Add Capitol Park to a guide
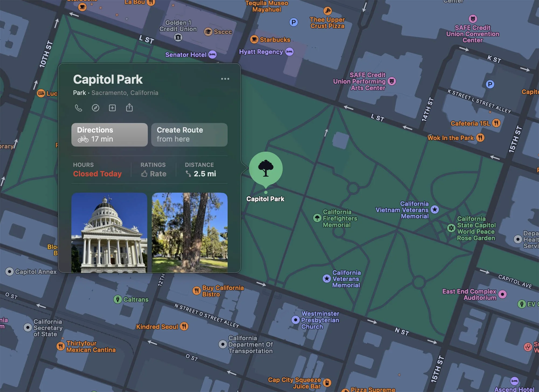Screen dimensions: 539x392 pos(112,108)
